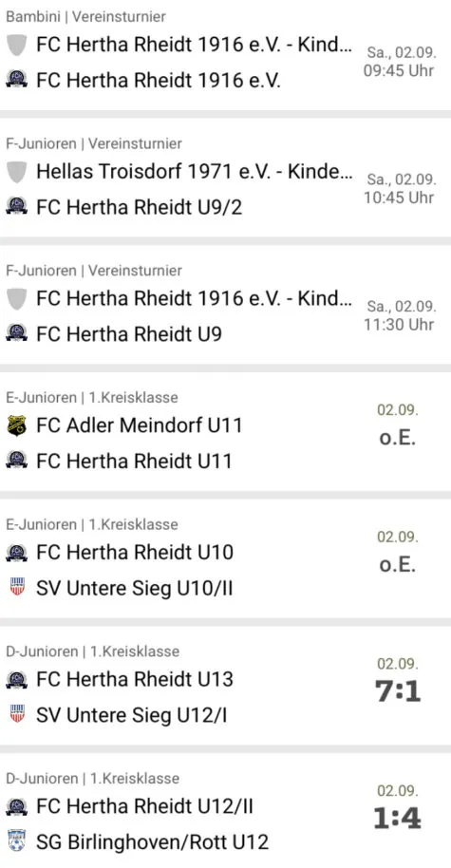Screen dimensions: 451x868
Task: Click the grey shield in the Bambini match
Action: pyautogui.click(x=16, y=45)
